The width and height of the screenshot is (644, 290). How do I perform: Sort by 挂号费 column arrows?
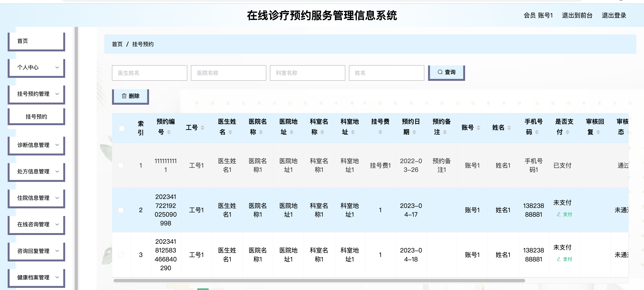pyautogui.click(x=380, y=132)
